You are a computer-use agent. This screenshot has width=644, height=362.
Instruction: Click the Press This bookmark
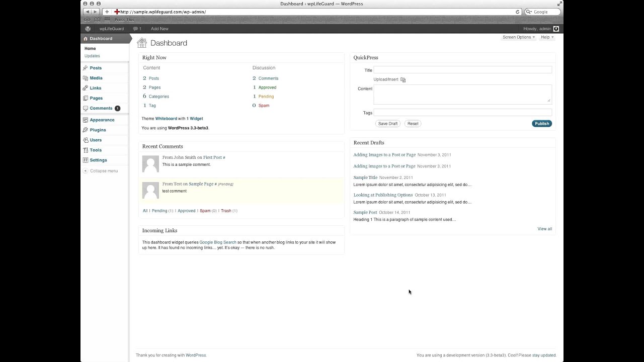click(124, 20)
